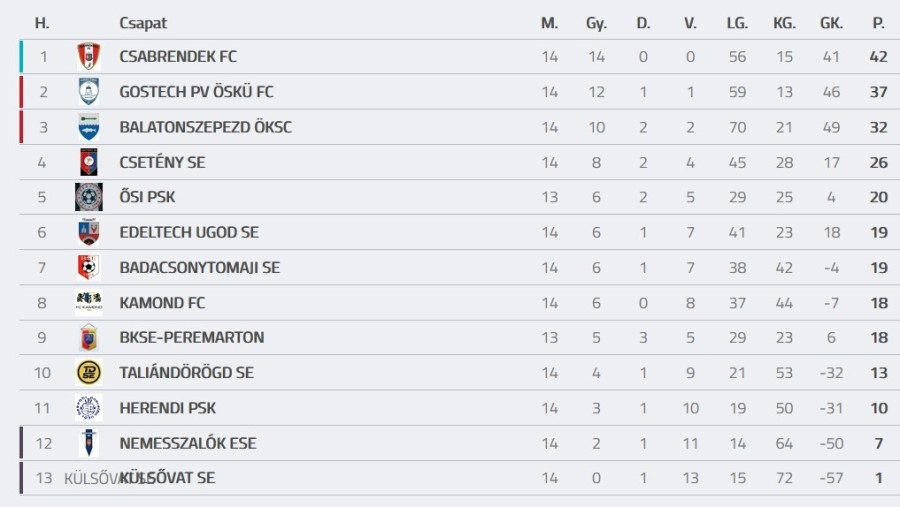Viewport: 900px width, 507px height.
Task: Click the Csetény SE club badge
Action: tap(89, 162)
